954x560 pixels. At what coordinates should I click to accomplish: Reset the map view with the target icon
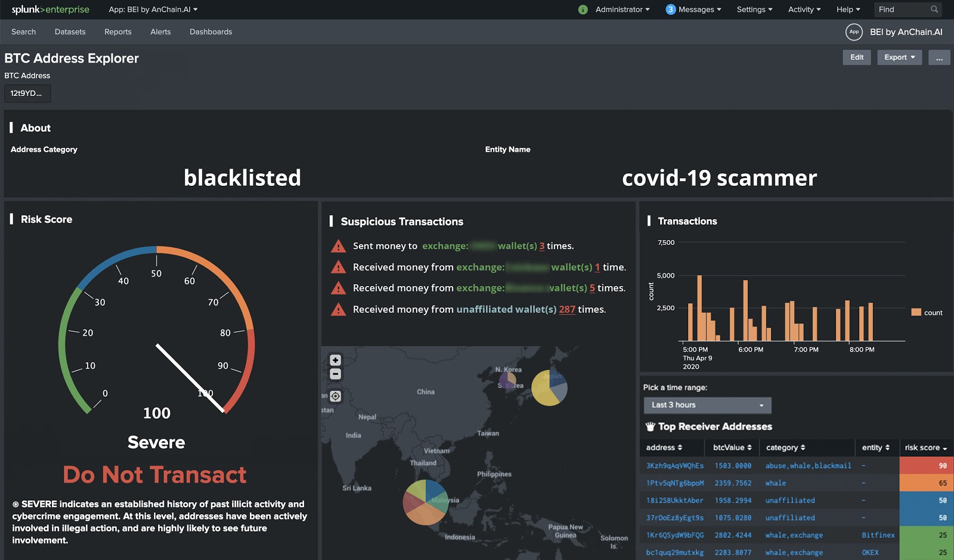pyautogui.click(x=336, y=396)
